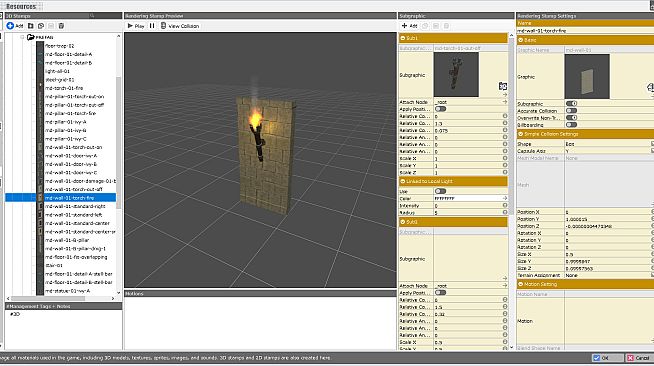This screenshot has height=366, width=654.
Task: Click the trash icon in 3D Stamps toolbar
Action: click(x=61, y=26)
